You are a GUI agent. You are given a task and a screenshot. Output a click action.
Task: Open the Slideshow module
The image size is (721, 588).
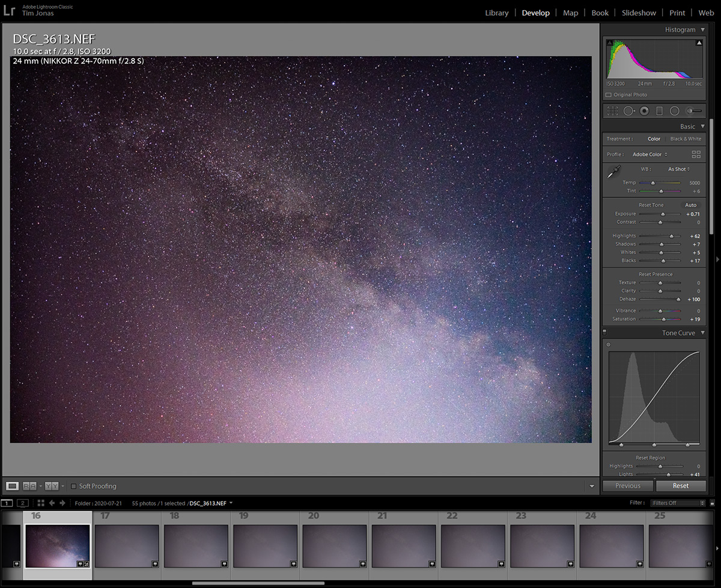click(639, 12)
